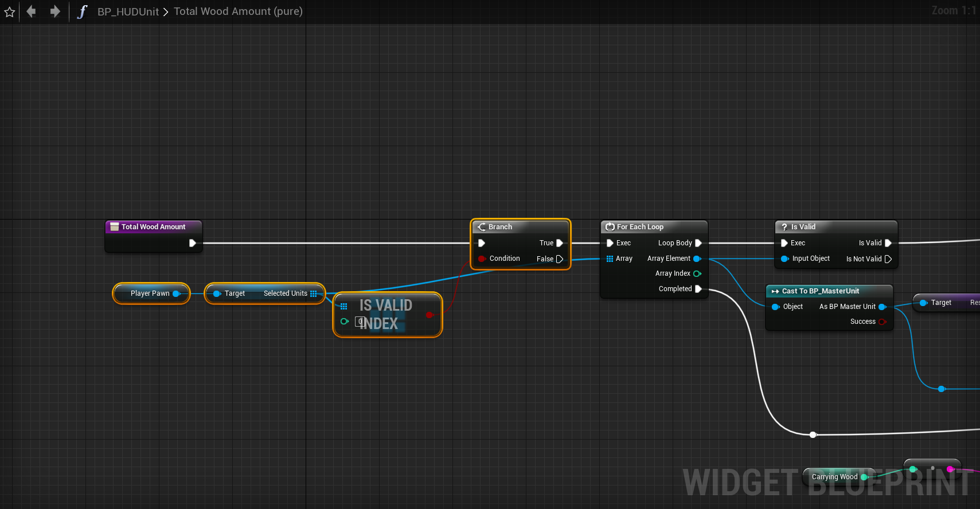Select the Total Wood Amount entry node title
This screenshot has height=509, width=980.
[x=153, y=227]
